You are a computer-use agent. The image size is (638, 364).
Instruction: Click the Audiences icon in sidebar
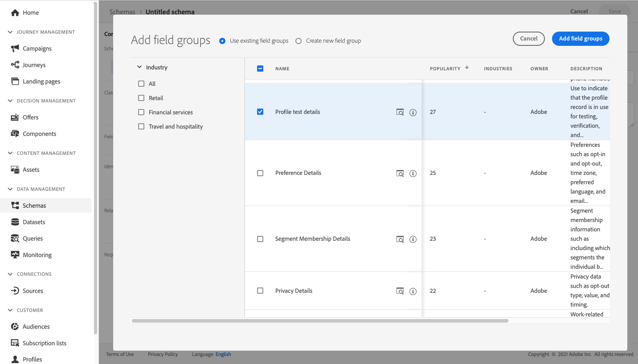pos(15,327)
